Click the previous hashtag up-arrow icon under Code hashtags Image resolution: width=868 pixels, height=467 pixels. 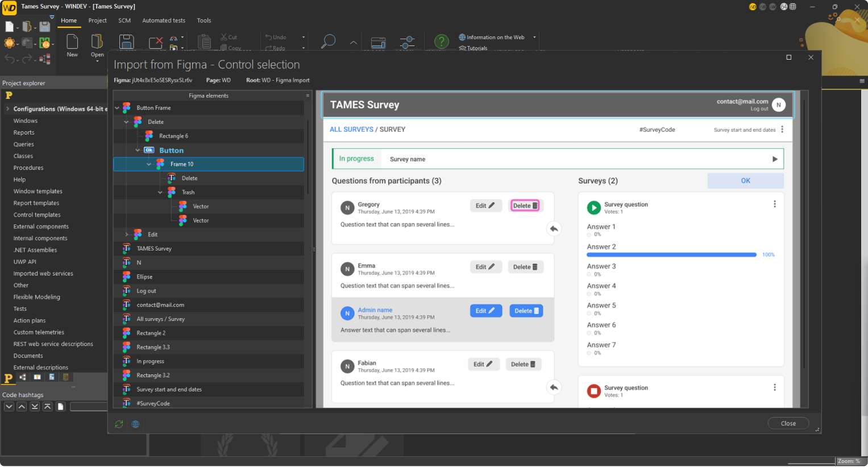[22, 406]
